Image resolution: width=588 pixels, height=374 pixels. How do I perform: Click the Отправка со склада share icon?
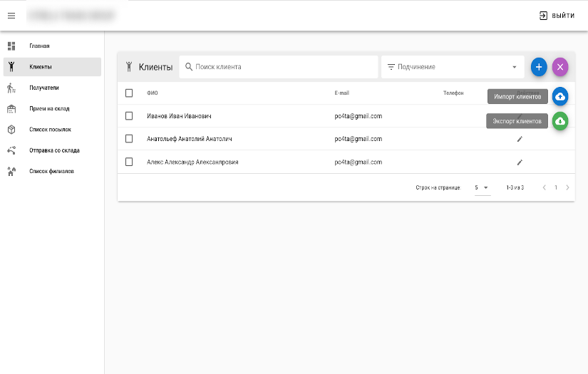(11, 150)
